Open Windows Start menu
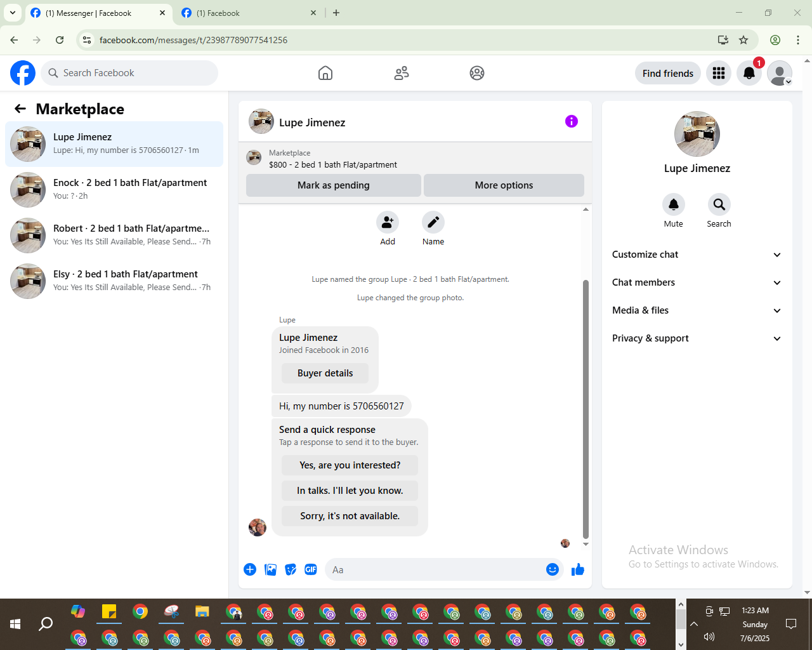Image resolution: width=812 pixels, height=650 pixels. click(x=15, y=624)
